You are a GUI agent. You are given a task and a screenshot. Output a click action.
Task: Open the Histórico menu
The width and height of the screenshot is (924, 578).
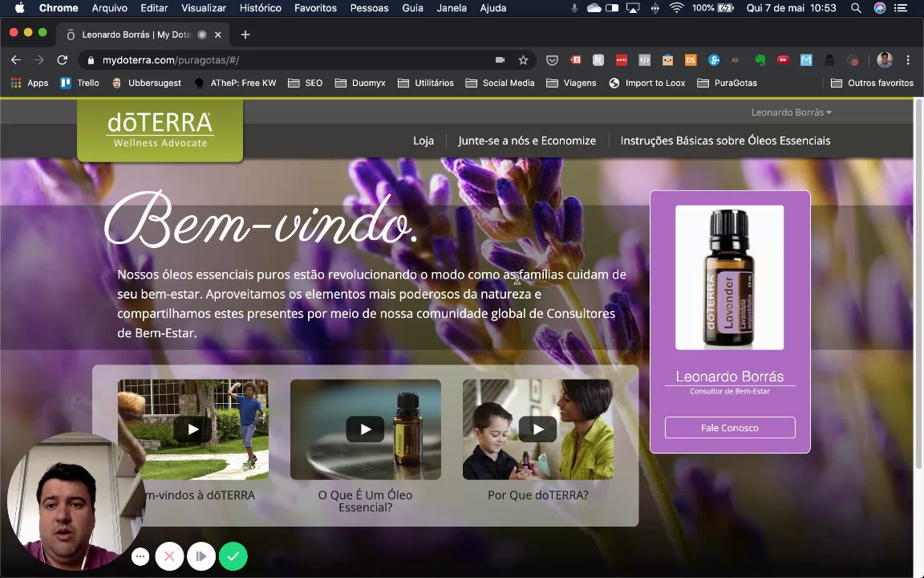tap(261, 8)
